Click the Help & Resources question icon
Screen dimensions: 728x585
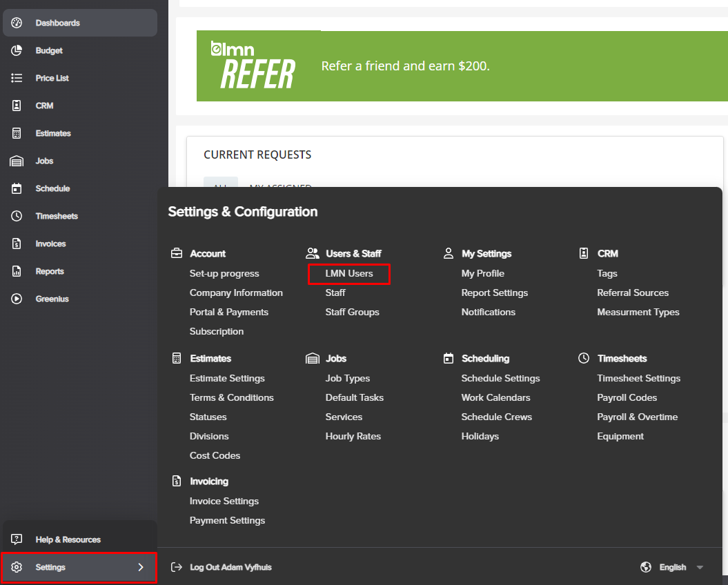17,539
